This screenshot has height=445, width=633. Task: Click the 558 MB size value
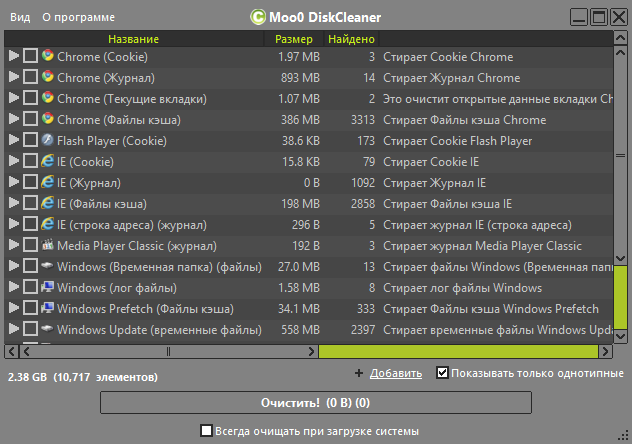point(300,330)
